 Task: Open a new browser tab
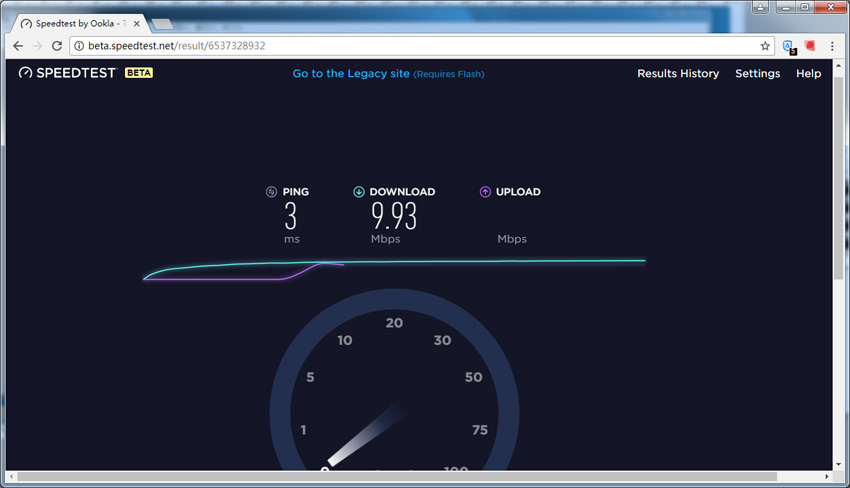(x=160, y=23)
